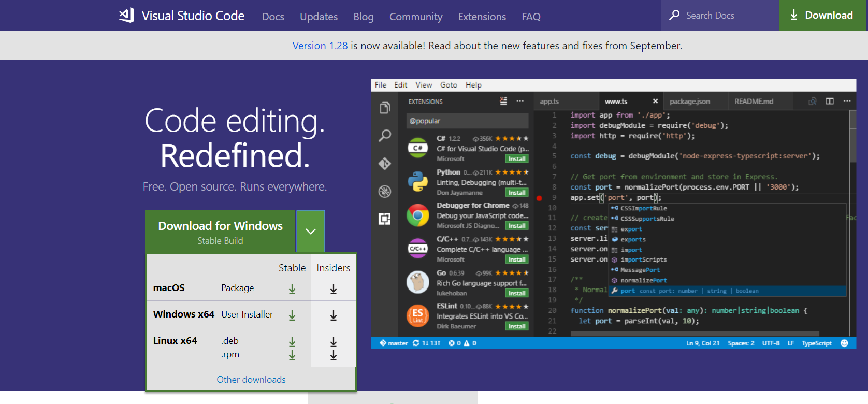Click the @popular extensions search box
This screenshot has height=404, width=868.
(468, 121)
